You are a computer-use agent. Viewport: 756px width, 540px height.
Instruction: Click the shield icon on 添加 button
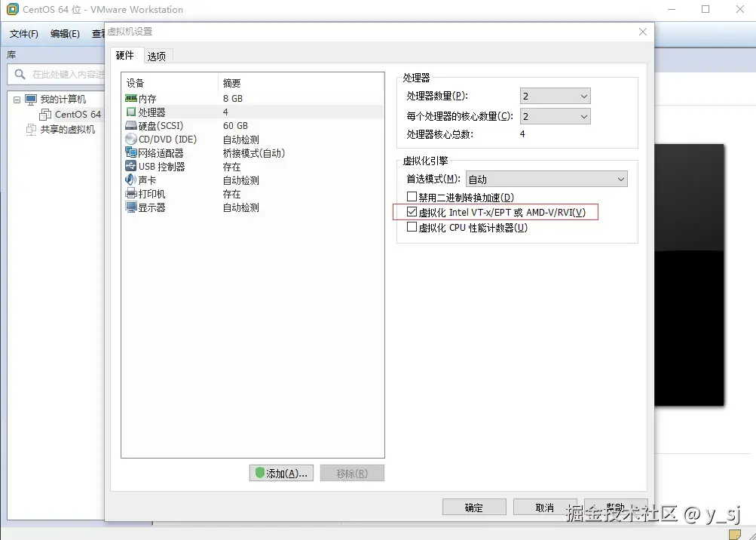click(260, 473)
